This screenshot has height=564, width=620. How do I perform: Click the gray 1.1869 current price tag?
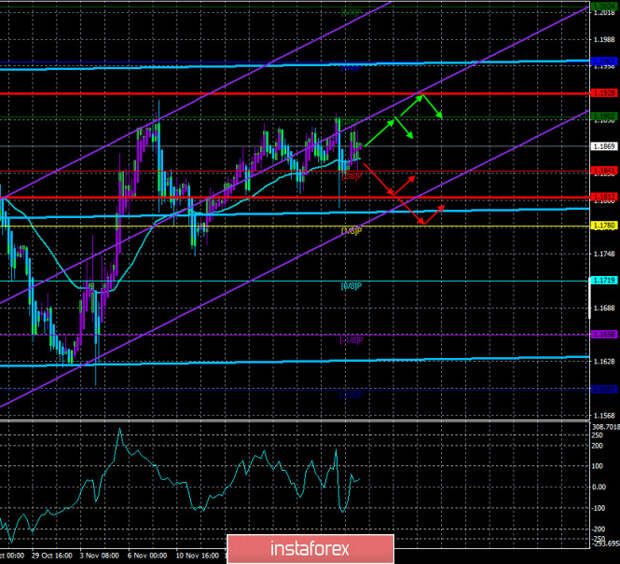pos(603,146)
